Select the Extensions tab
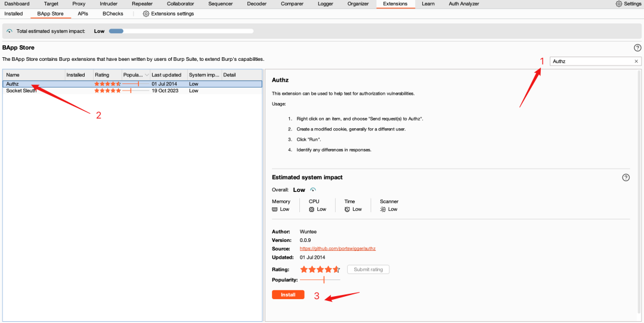Viewport: 644px width, 323px height. point(395,4)
